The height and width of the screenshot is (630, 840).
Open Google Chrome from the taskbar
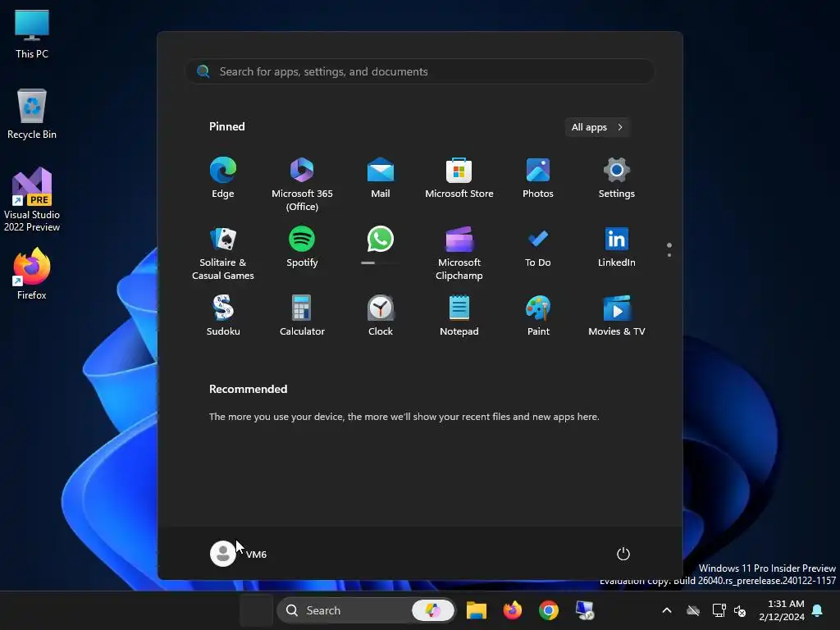(549, 610)
